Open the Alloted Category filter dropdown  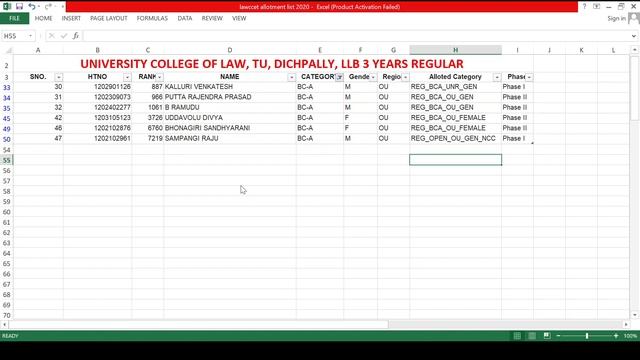pyautogui.click(x=497, y=77)
